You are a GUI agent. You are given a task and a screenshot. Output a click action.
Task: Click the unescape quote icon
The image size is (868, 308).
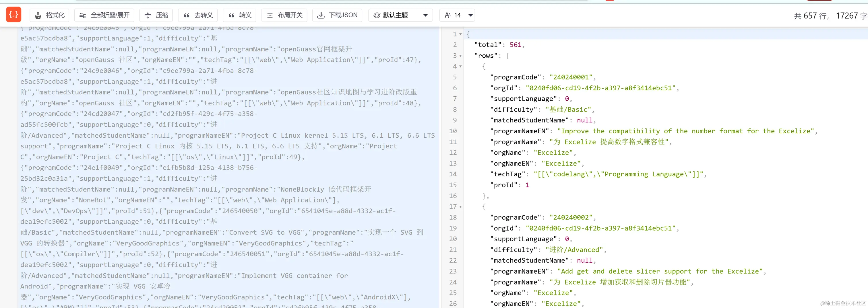coord(186,15)
